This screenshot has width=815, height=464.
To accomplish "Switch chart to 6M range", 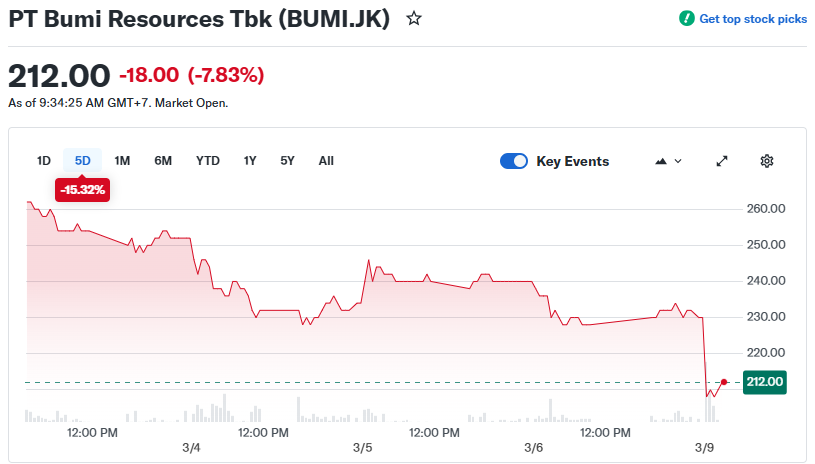I will click(163, 161).
